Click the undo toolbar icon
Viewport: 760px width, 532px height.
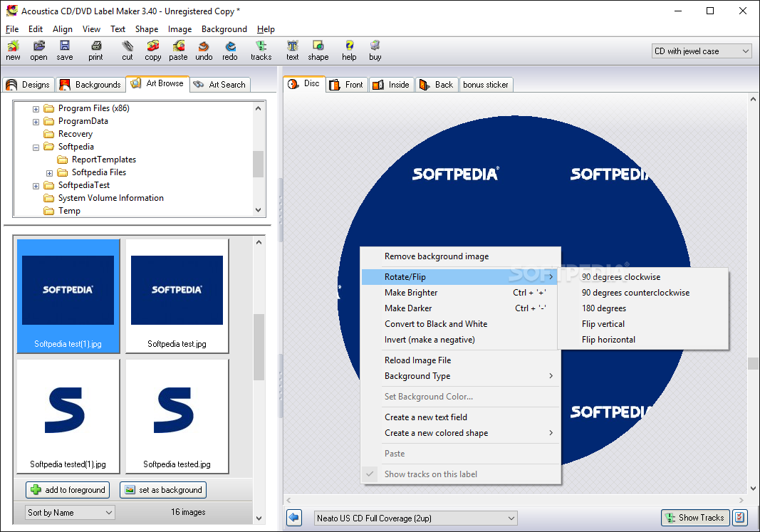[x=204, y=51]
